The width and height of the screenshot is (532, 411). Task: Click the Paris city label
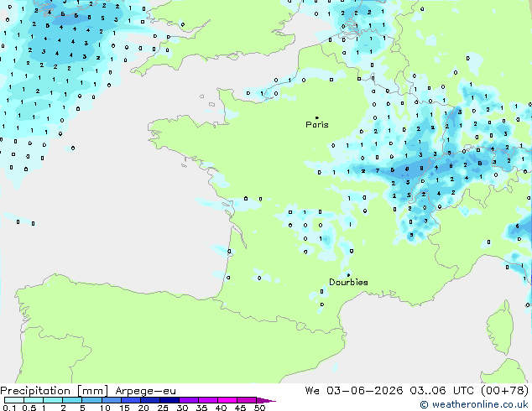(x=317, y=125)
